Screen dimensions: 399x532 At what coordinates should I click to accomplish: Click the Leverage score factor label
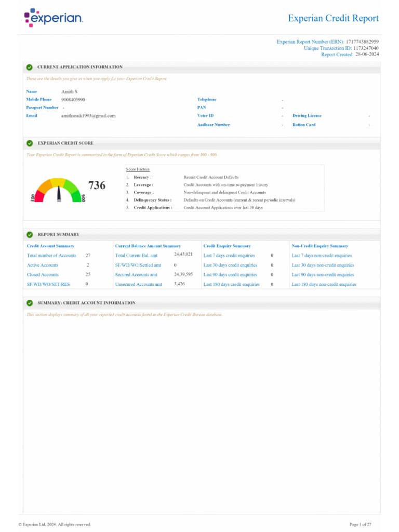point(143,185)
